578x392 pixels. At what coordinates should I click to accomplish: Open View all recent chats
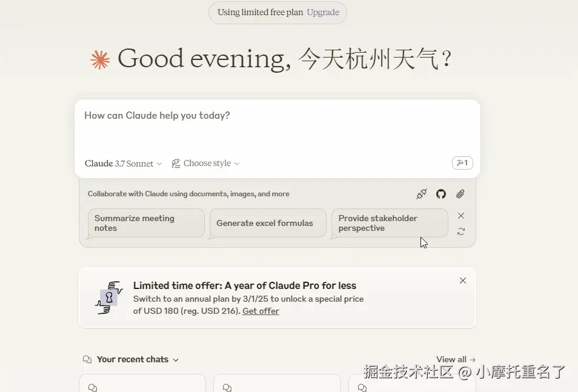pos(456,359)
